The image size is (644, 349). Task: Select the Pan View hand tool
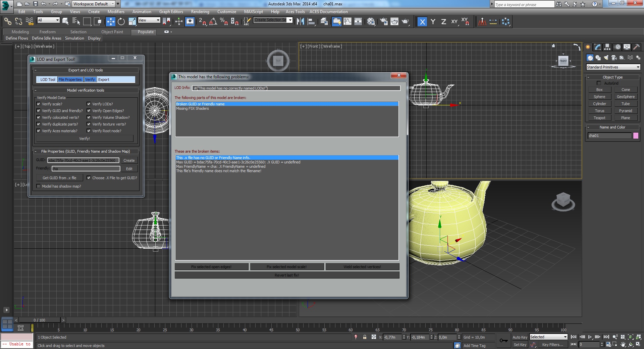[x=623, y=344]
